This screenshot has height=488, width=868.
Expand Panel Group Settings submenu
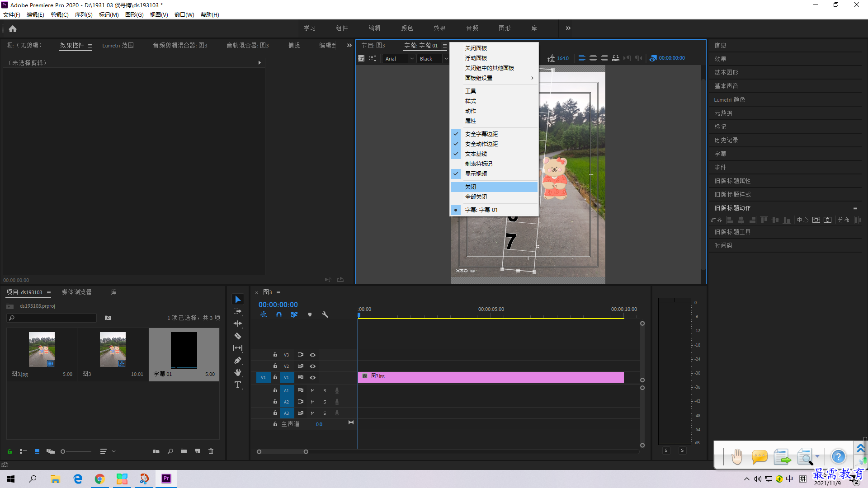(x=494, y=78)
